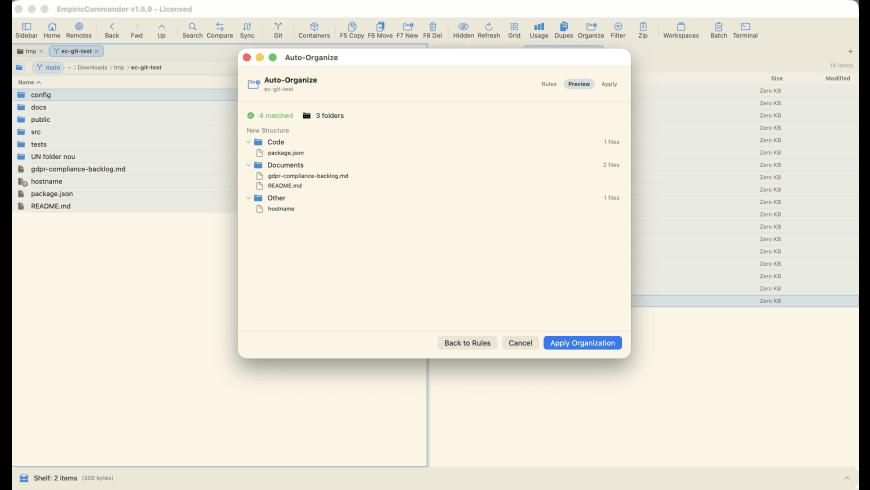Navigate Back with the toolbar arrow
The height and width of the screenshot is (490, 870).
[112, 31]
